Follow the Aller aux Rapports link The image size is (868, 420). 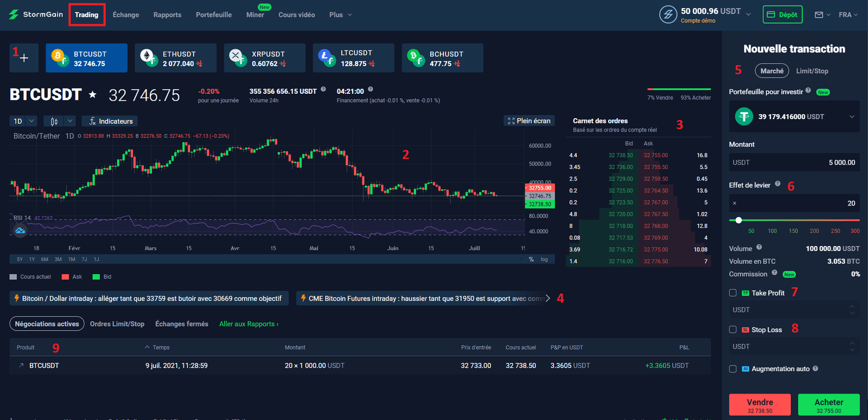pyautogui.click(x=249, y=324)
